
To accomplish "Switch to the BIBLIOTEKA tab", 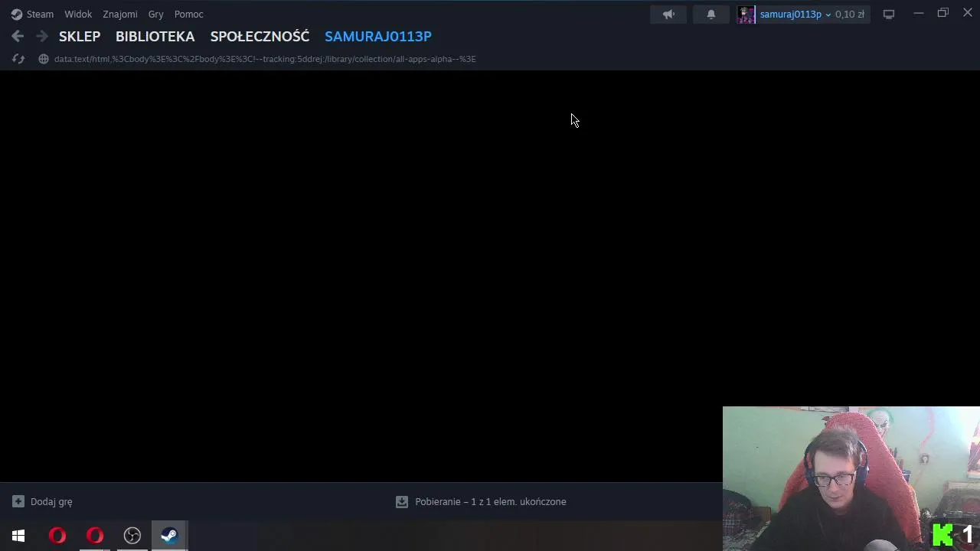I will (x=155, y=36).
